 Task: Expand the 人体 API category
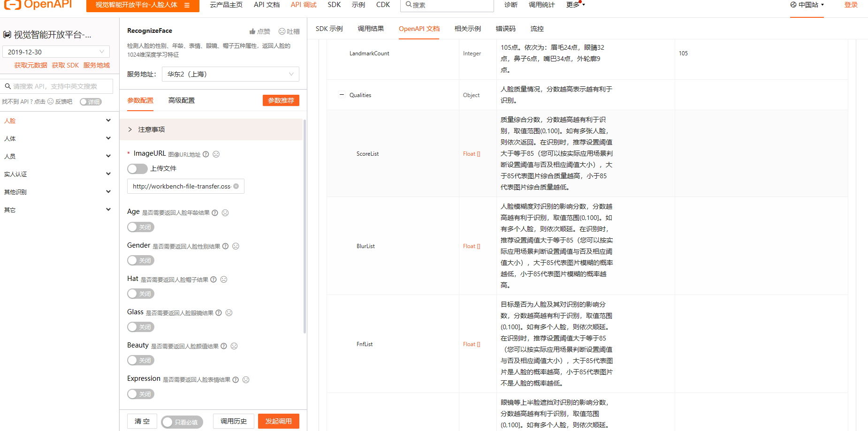(57, 138)
